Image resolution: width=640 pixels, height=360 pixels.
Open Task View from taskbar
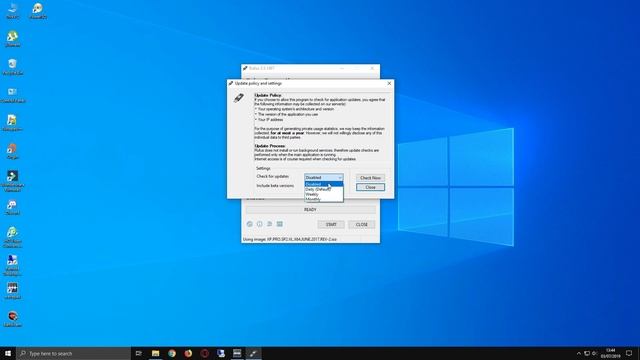click(x=139, y=353)
